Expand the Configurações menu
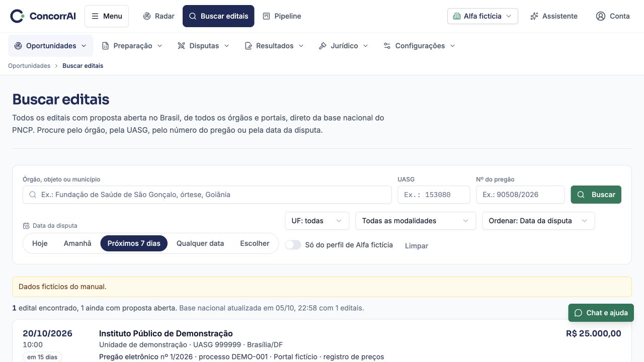 [x=419, y=46]
